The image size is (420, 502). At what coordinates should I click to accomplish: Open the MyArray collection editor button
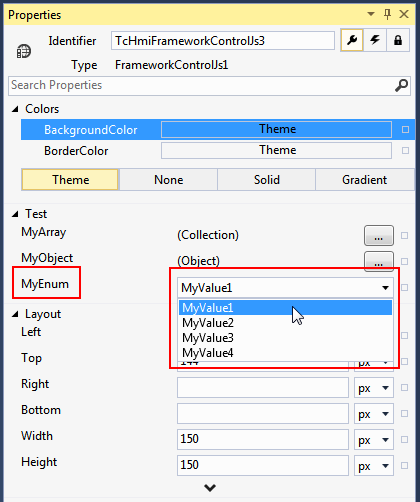[379, 235]
